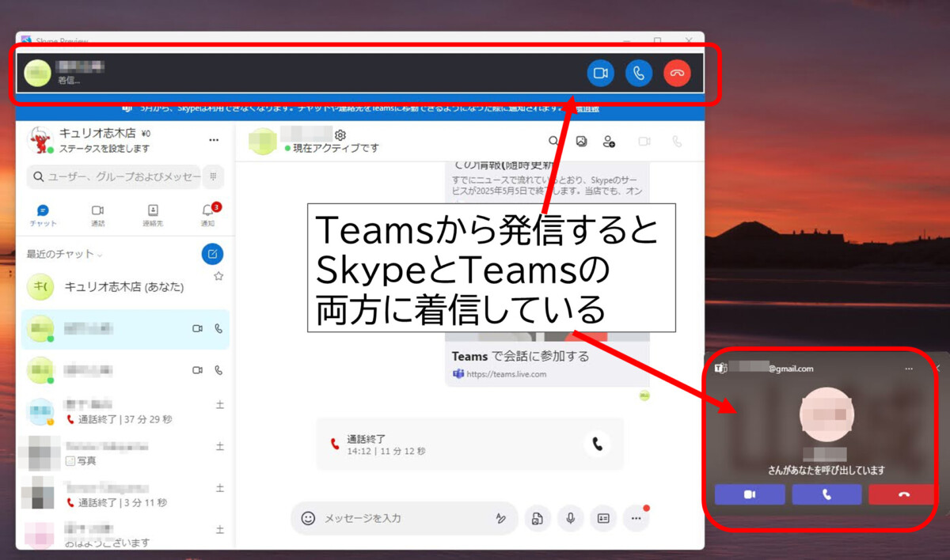950x560 pixels.
Task: Click Teams で会話に参加する card title
Action: [520, 356]
